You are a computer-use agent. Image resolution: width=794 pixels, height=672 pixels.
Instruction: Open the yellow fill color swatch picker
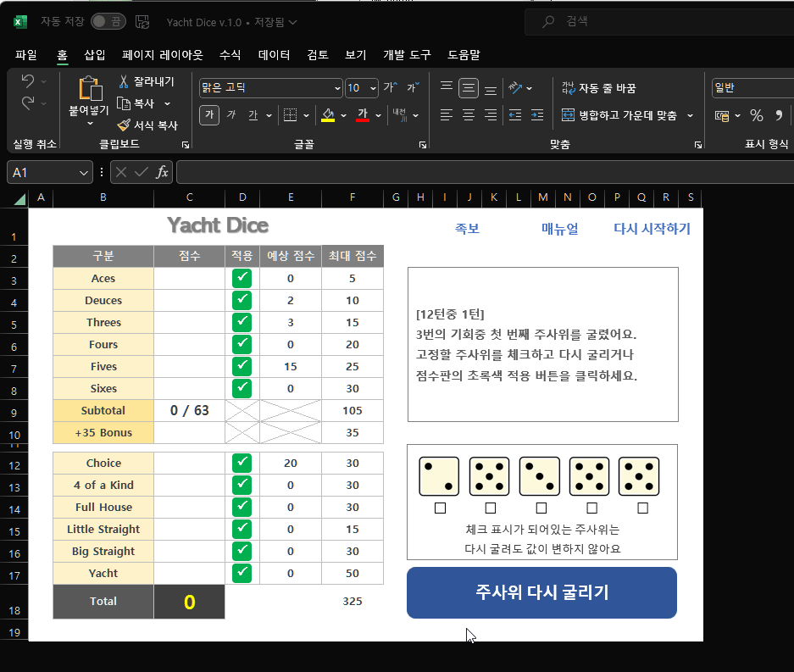(x=328, y=114)
